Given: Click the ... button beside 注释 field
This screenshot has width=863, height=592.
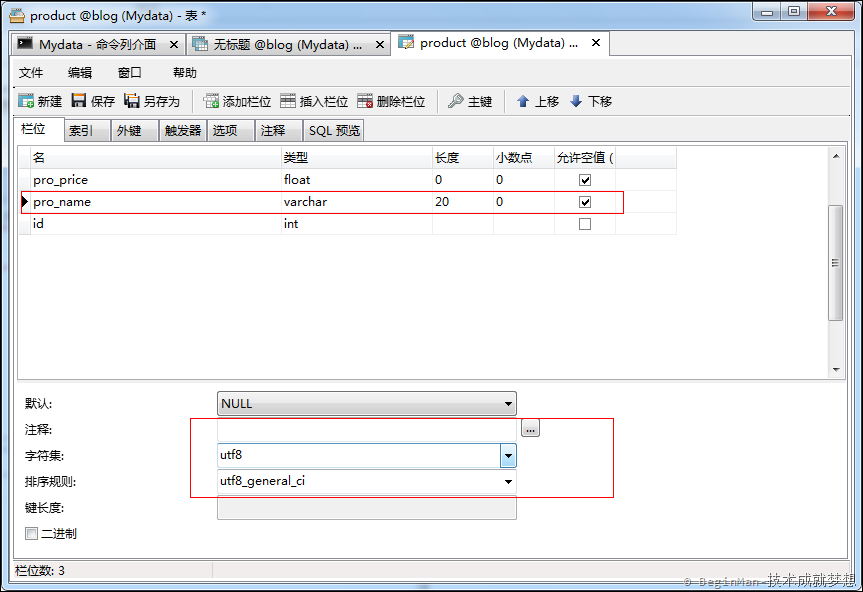Looking at the screenshot, I should 529,428.
